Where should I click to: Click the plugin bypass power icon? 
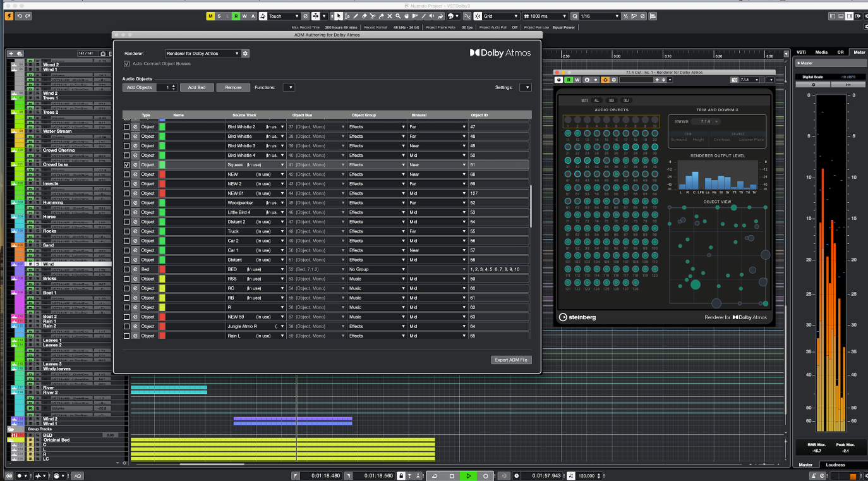559,80
